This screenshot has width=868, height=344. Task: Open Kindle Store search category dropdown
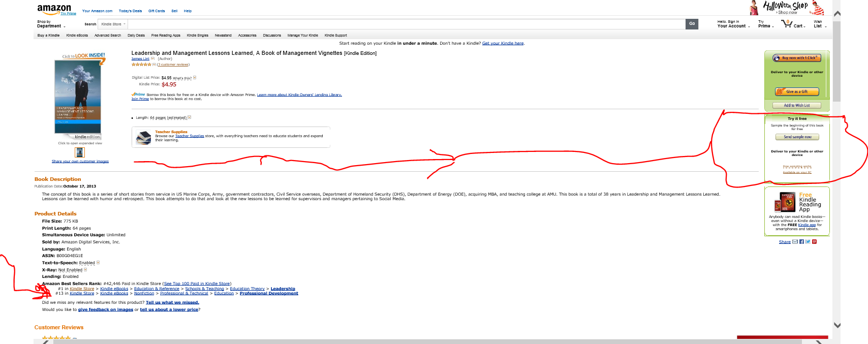click(113, 24)
